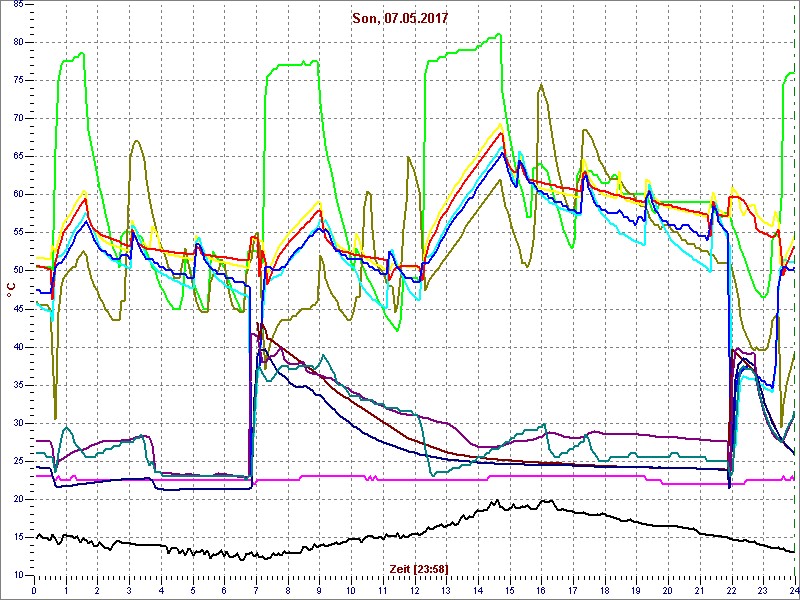Select the '70' temperature axis value
The width and height of the screenshot is (800, 600).
click(x=17, y=118)
